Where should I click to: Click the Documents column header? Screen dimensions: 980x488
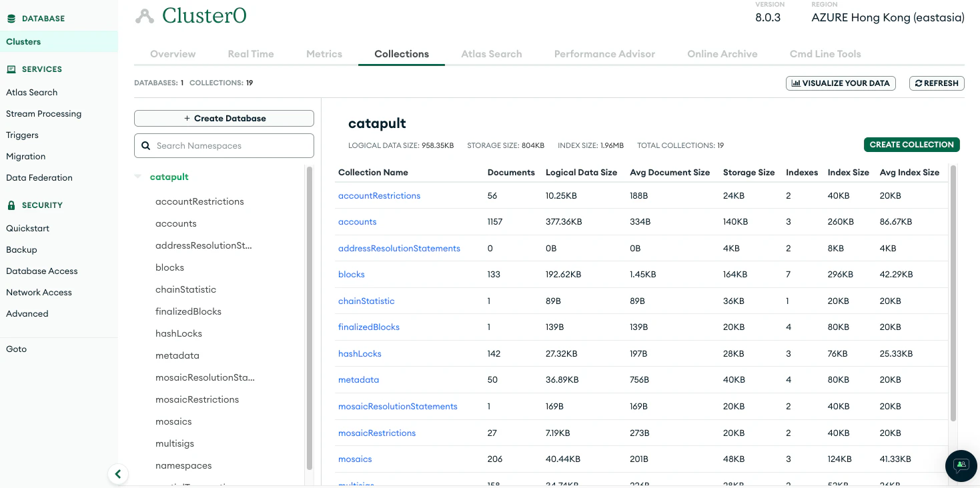pyautogui.click(x=511, y=173)
